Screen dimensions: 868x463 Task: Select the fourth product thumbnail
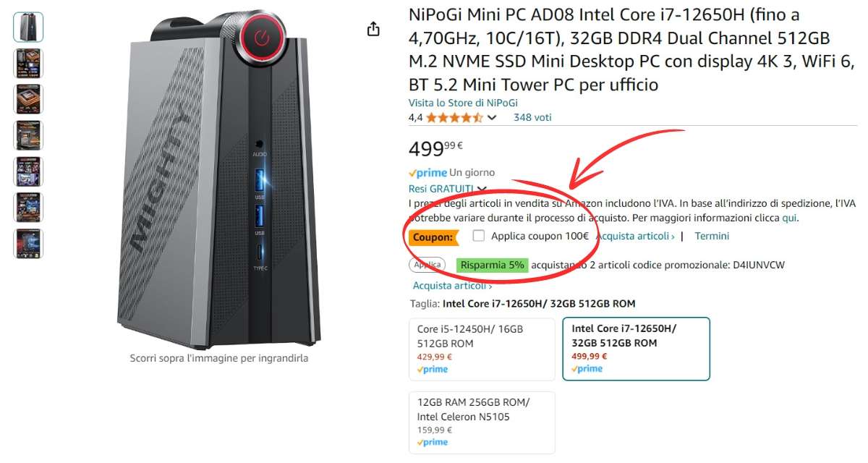(x=28, y=135)
